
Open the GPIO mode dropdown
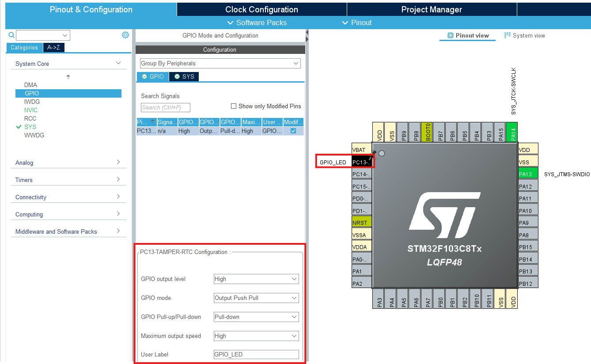coord(256,298)
